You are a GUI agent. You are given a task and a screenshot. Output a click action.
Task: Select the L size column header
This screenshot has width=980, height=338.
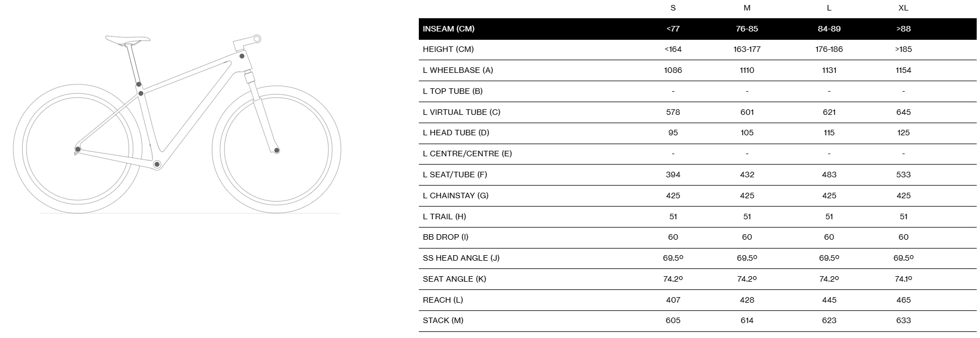(x=829, y=8)
